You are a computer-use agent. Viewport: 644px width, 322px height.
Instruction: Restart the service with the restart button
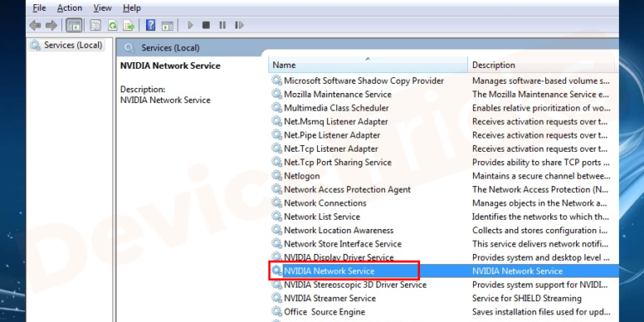coord(239,25)
